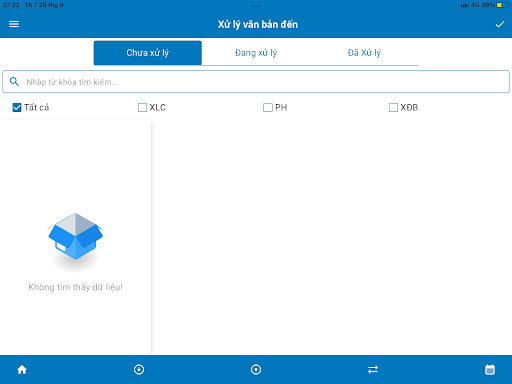This screenshot has height=384, width=512.
Task: Open the hamburger menu
Action: coord(14,24)
